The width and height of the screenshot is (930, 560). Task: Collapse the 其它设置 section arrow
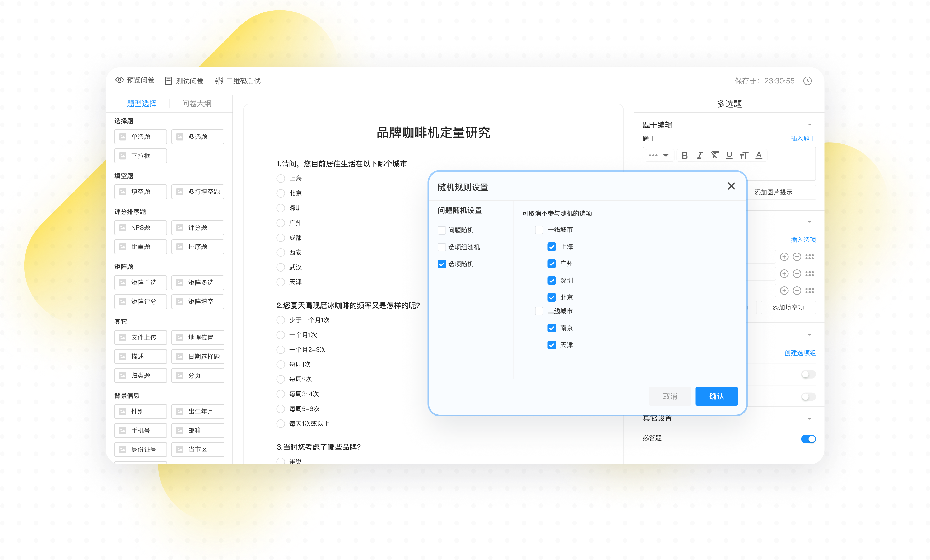click(809, 419)
